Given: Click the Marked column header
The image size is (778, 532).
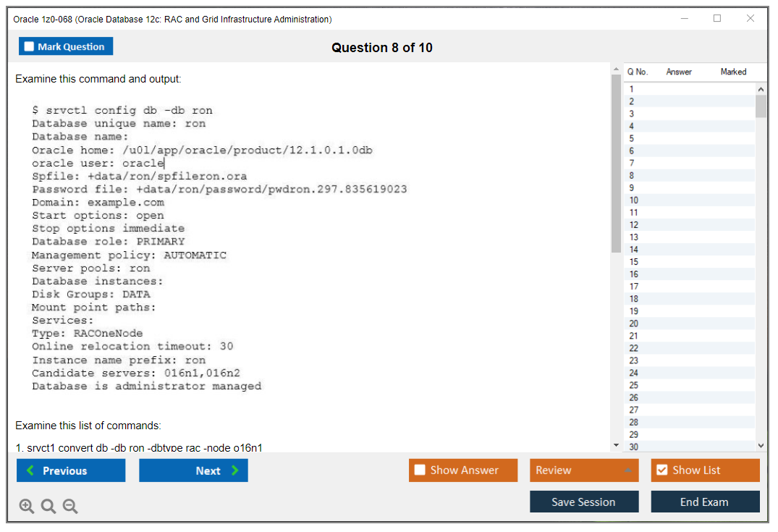Looking at the screenshot, I should [x=733, y=72].
